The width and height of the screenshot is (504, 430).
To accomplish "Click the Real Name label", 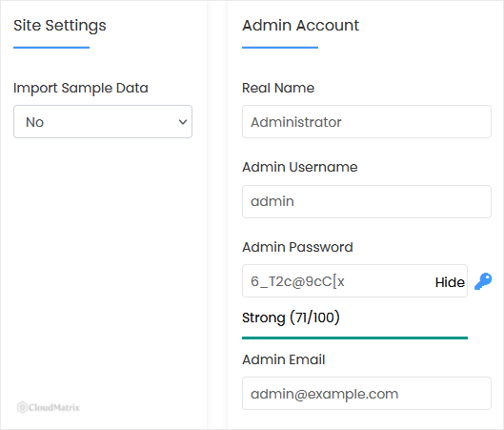I will 278,88.
